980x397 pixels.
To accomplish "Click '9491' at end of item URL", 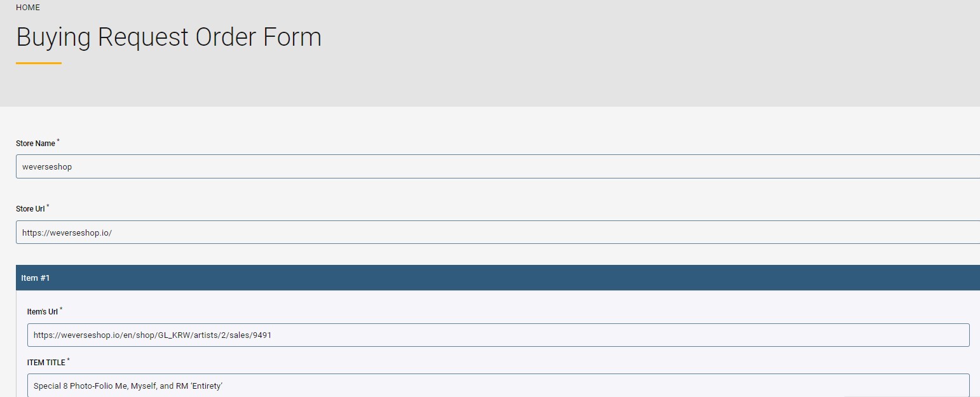I will click(x=262, y=335).
